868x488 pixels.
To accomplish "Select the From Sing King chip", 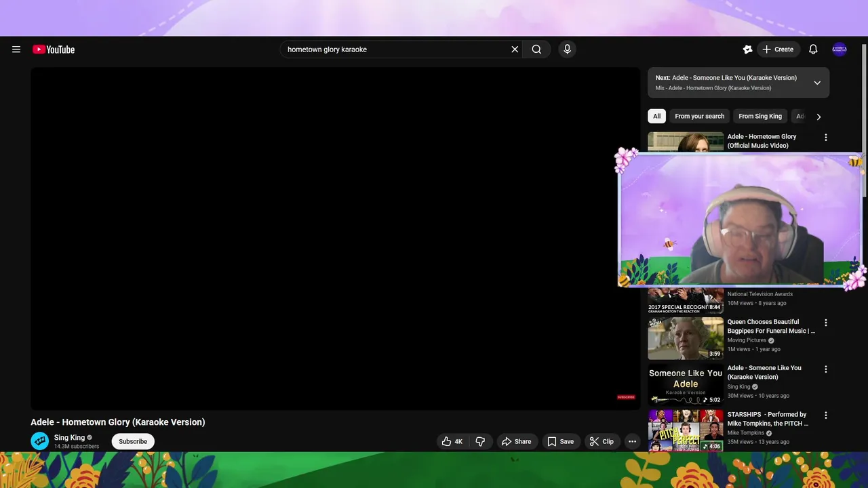I will point(760,116).
